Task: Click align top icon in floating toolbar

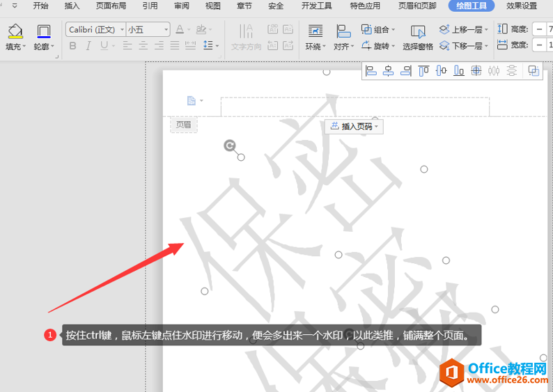Action: click(x=423, y=70)
